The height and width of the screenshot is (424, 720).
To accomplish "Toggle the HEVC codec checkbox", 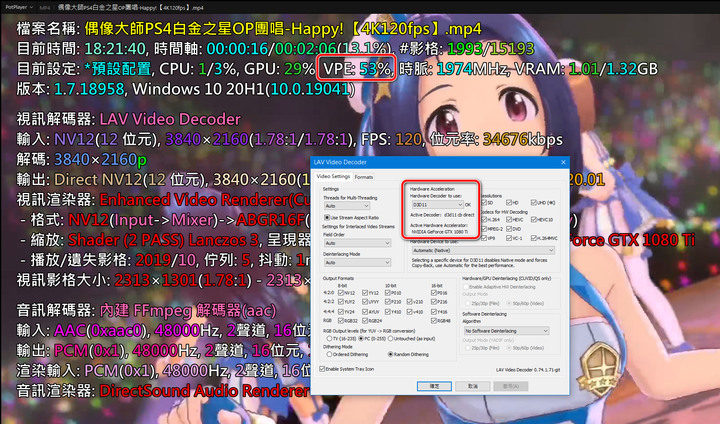I will pyautogui.click(x=509, y=220).
